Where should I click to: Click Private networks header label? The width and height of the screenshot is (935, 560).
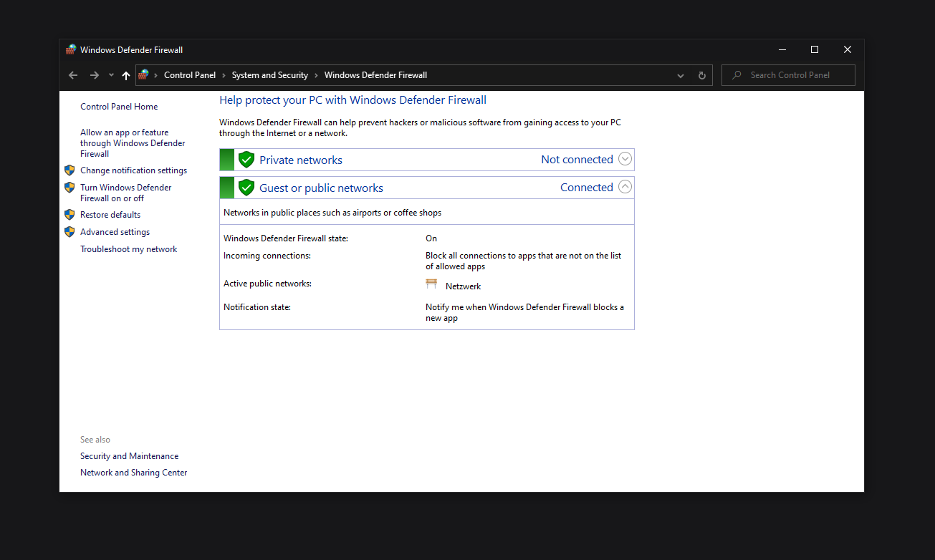[x=301, y=160]
